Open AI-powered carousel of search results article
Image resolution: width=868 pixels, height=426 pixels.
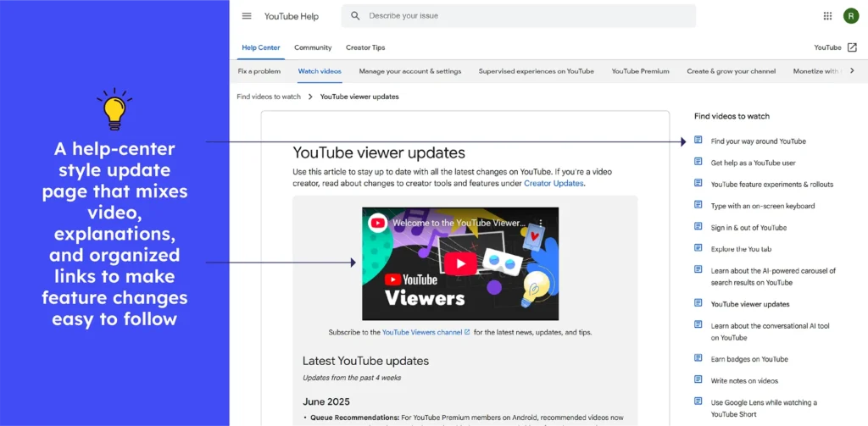click(773, 277)
